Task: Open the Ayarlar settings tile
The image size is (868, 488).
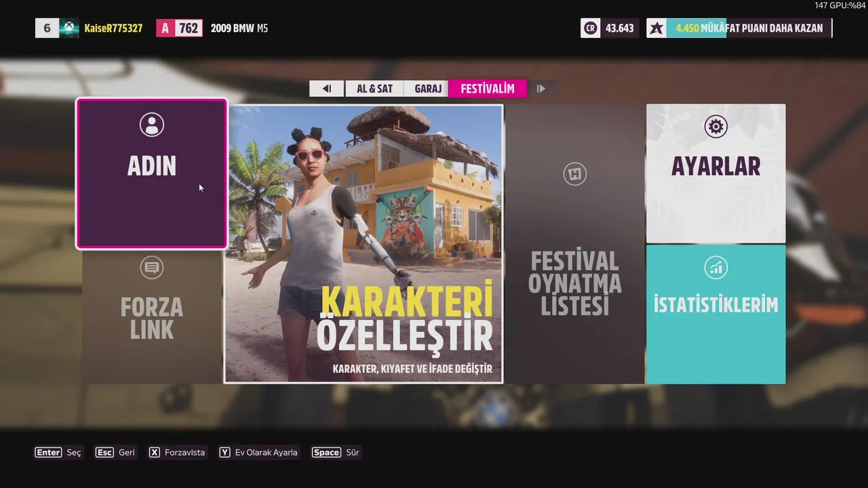Action: pos(715,174)
